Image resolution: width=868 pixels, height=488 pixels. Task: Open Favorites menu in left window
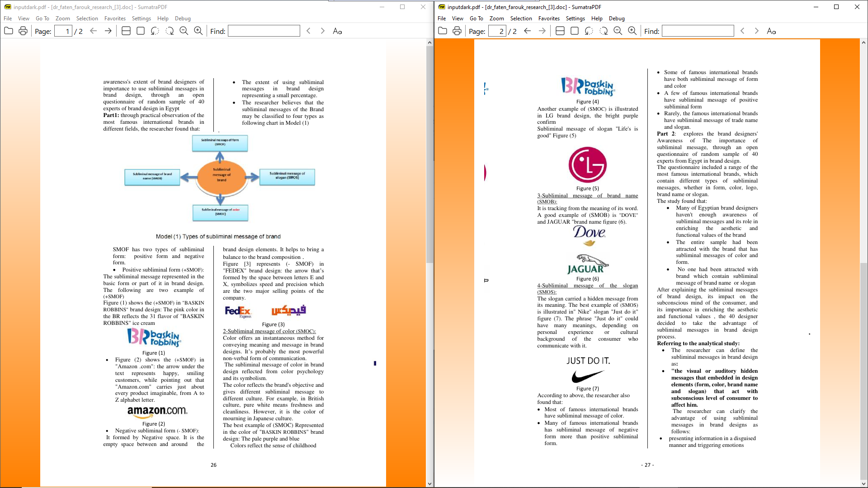(x=115, y=19)
